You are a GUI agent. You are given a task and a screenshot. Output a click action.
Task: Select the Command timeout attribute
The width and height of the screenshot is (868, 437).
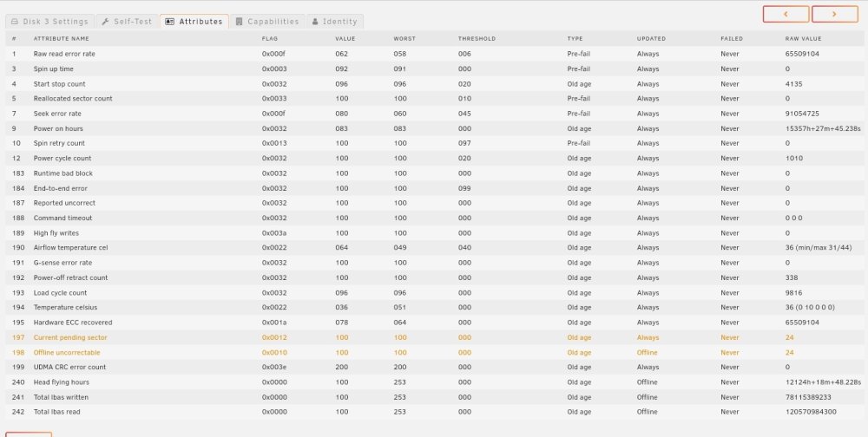click(x=62, y=218)
